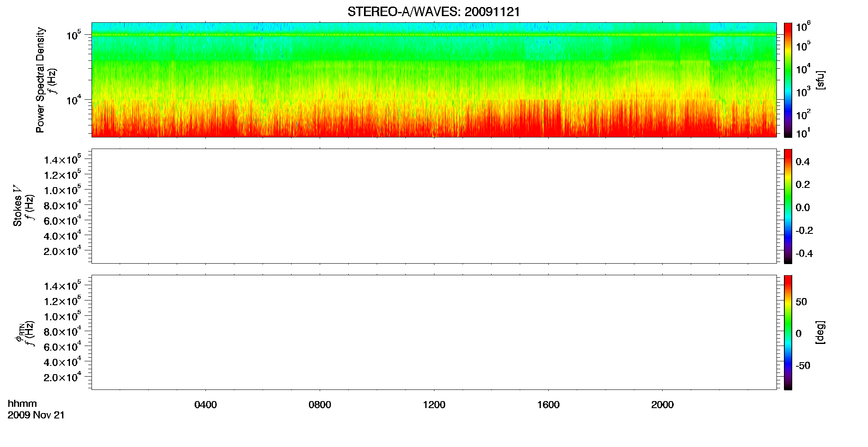Click the power spectral density color bar
868x447 pixels.
(x=788, y=80)
